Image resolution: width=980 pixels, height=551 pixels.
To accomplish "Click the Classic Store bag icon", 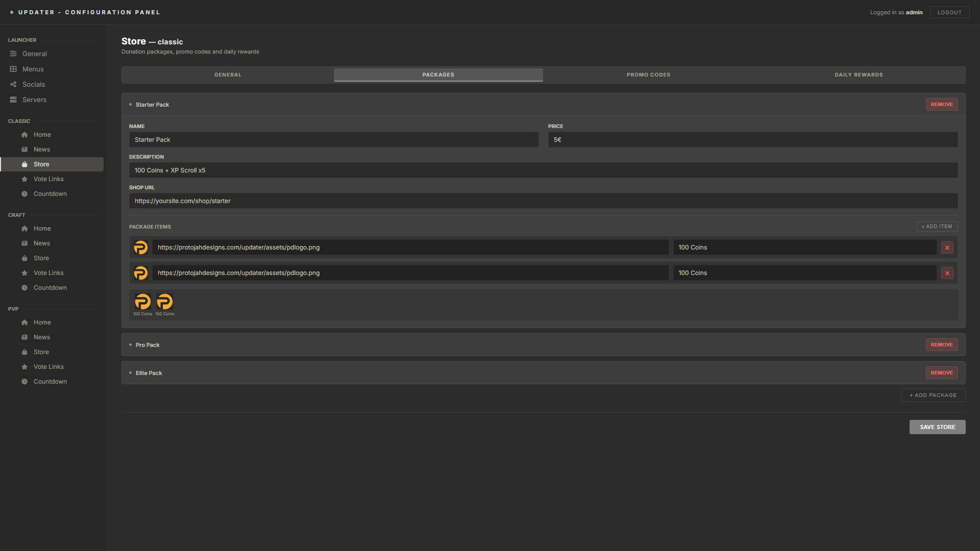I will [24, 164].
